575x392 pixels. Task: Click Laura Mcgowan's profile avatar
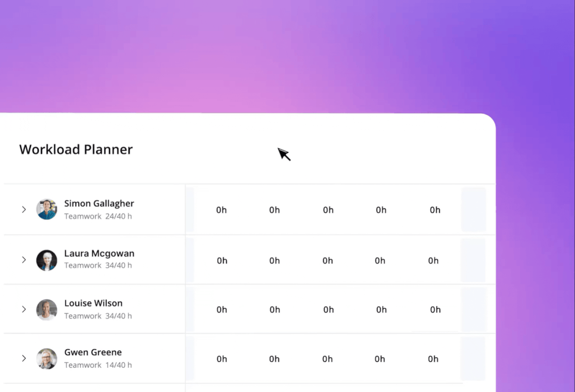pyautogui.click(x=47, y=260)
